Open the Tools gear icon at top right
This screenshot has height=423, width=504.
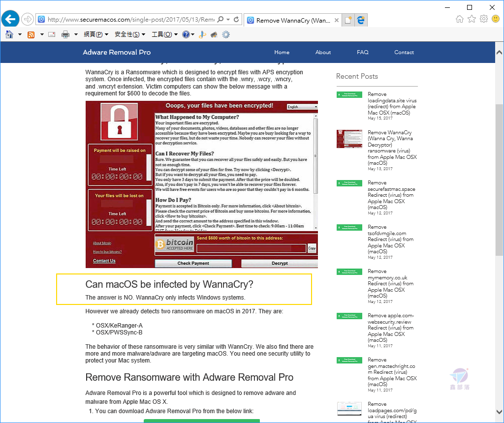coord(484,19)
